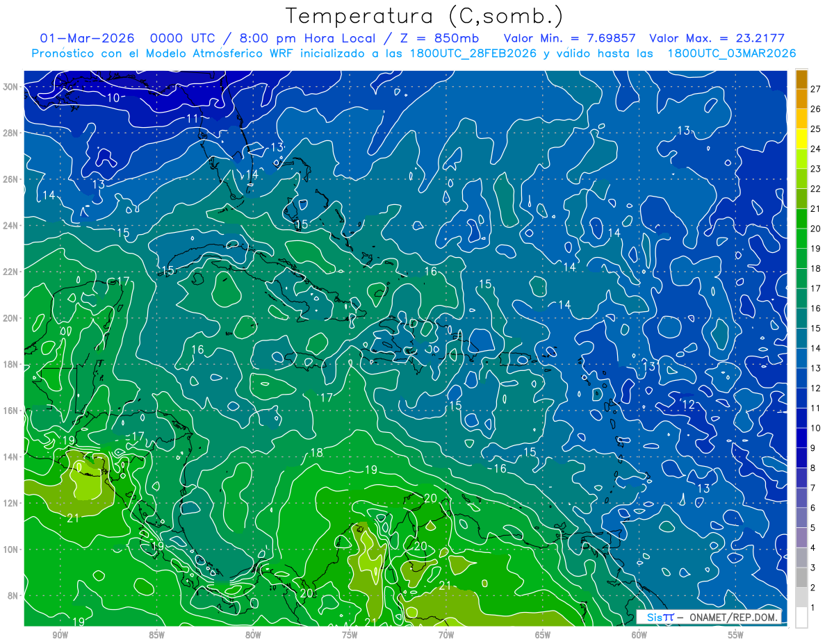Click the legend value "5" on color bar
Image resolution: width=834 pixels, height=644 pixels.
[813, 528]
